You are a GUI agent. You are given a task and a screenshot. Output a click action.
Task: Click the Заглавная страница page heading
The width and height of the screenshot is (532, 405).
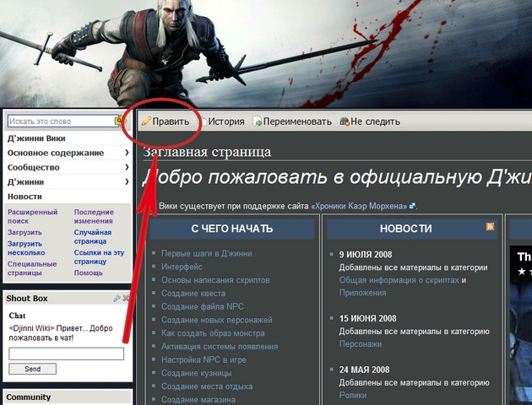point(207,152)
